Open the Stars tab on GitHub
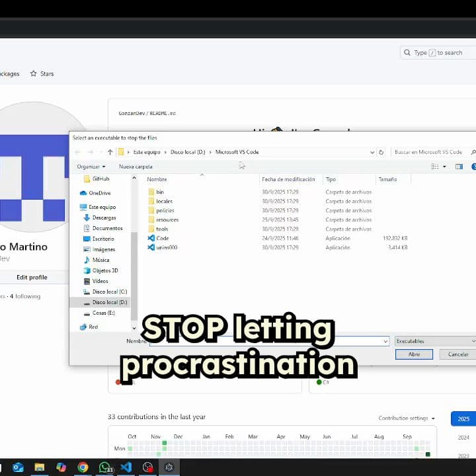This screenshot has width=476, height=476. click(x=42, y=74)
